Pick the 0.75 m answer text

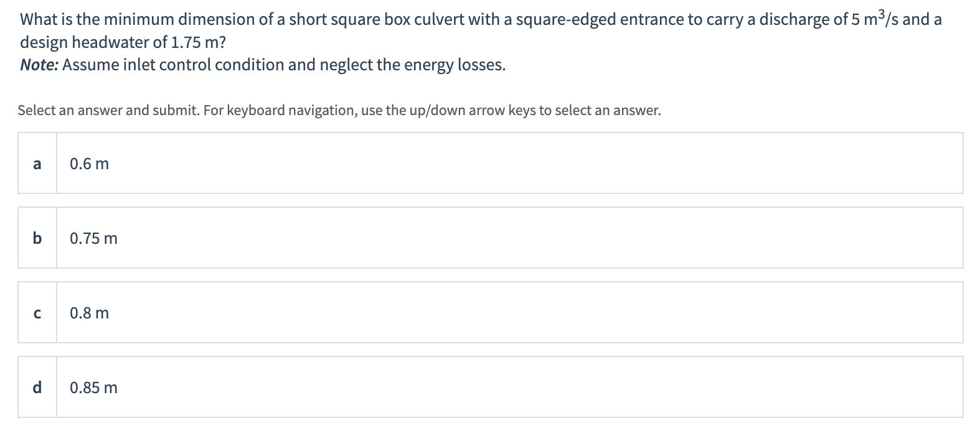(93, 239)
